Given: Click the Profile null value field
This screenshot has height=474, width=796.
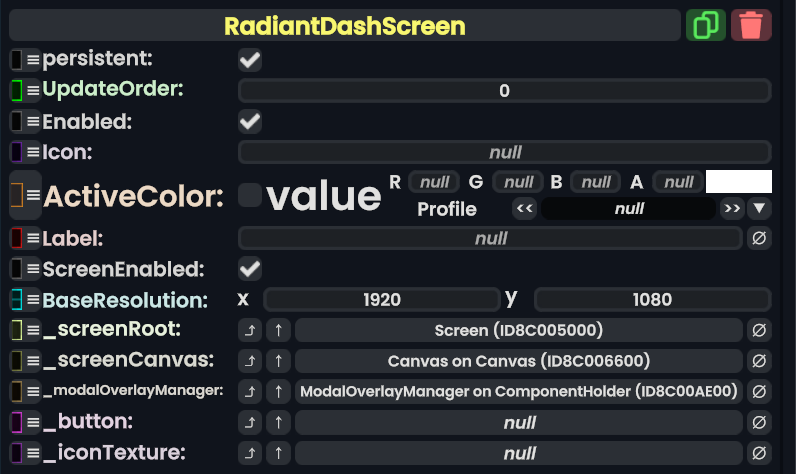Looking at the screenshot, I should click(628, 209).
